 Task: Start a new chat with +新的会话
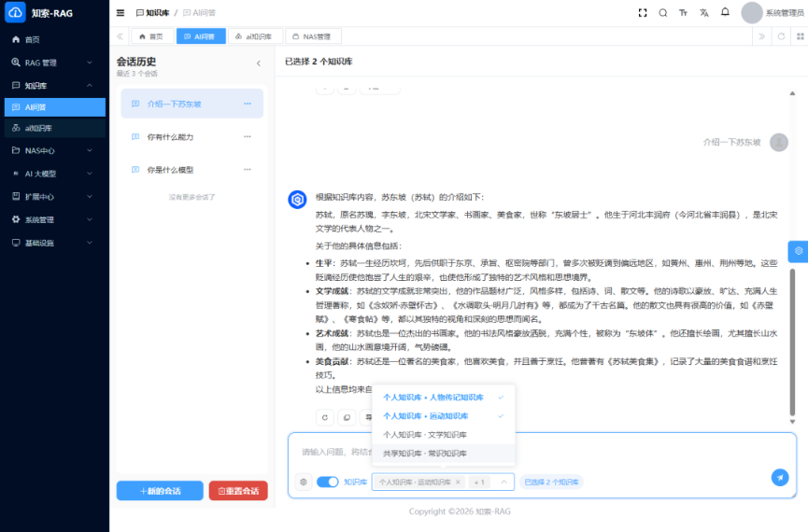click(160, 491)
